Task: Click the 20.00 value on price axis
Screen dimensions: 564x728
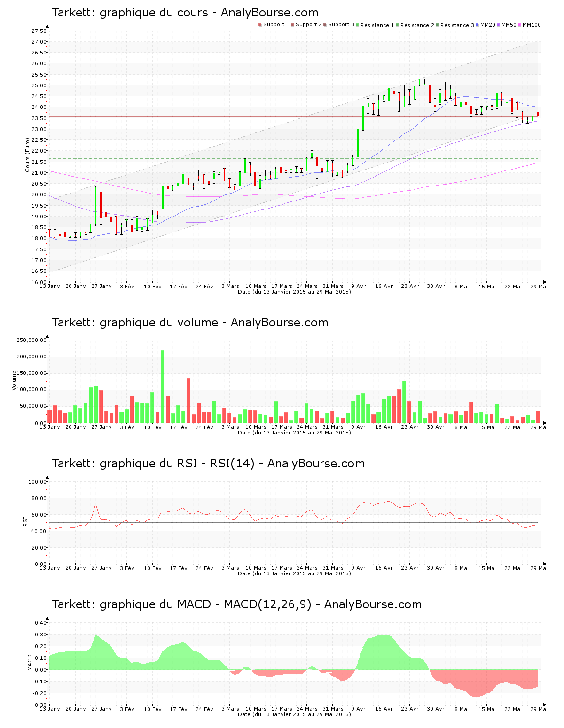Action: 39,194
